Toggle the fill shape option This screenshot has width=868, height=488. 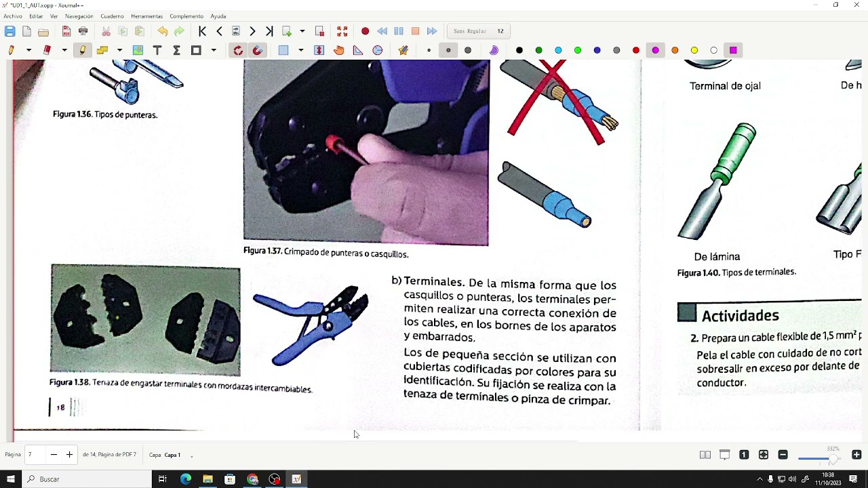pos(494,50)
